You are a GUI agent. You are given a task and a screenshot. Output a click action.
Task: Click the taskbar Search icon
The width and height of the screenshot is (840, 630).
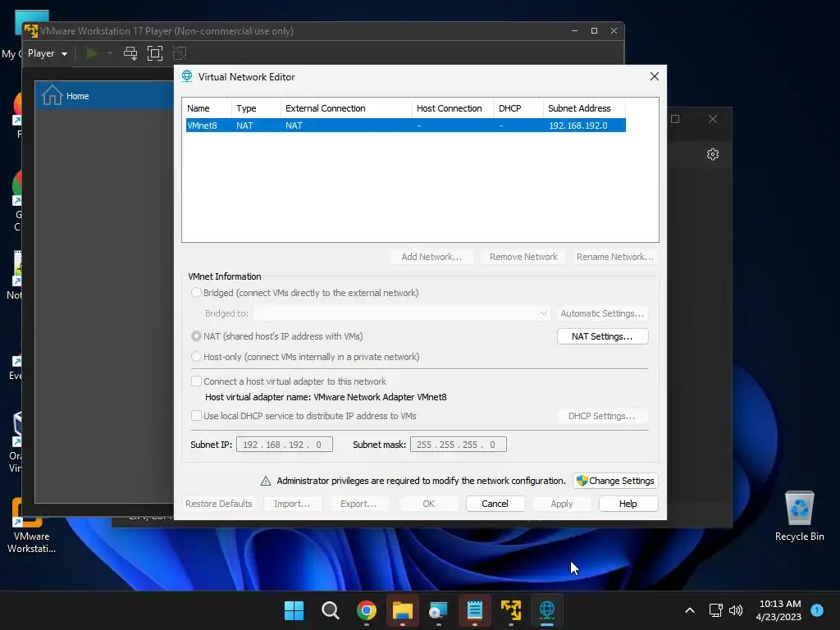[330, 610]
